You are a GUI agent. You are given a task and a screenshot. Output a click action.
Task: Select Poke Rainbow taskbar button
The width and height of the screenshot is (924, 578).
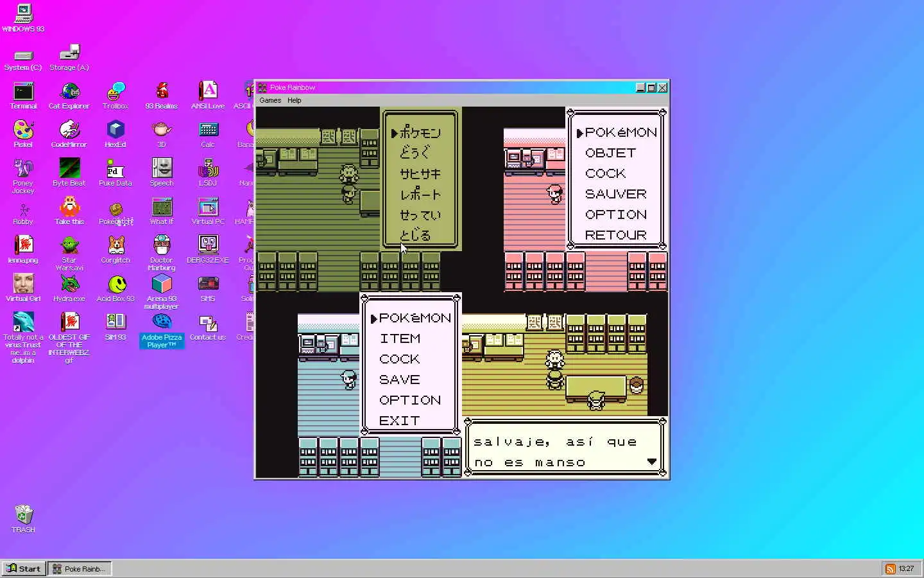(x=80, y=568)
